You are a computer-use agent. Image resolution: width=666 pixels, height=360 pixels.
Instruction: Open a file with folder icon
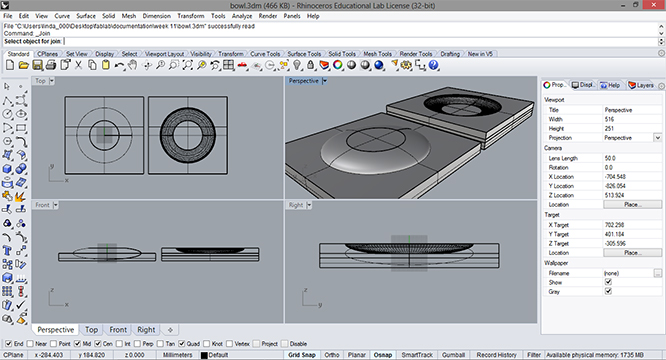[x=24, y=65]
